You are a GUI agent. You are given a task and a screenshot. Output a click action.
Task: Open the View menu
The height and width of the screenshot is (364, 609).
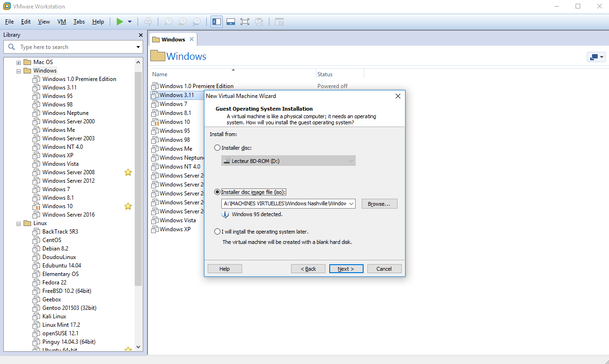tap(44, 22)
